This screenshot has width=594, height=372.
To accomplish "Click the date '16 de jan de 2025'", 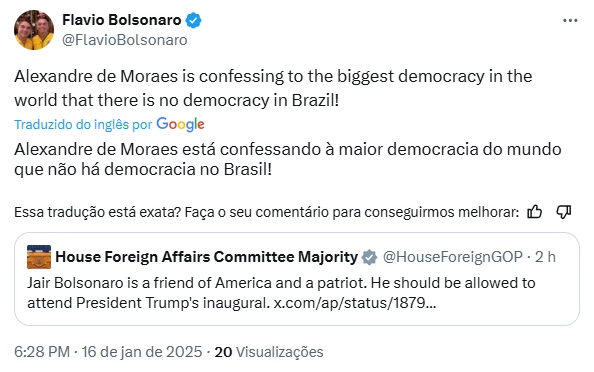I will 142,352.
